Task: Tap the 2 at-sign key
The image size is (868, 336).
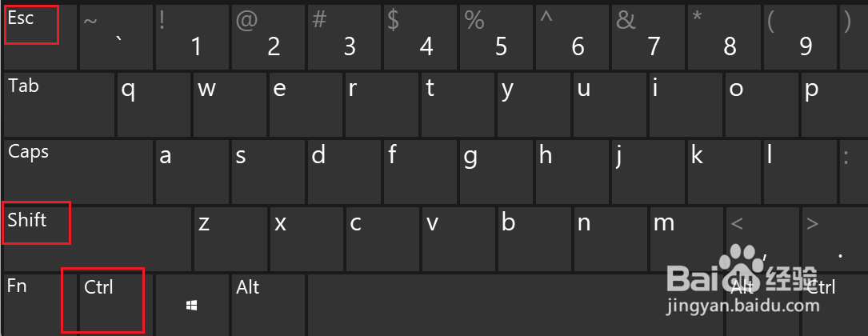Action: click(268, 37)
